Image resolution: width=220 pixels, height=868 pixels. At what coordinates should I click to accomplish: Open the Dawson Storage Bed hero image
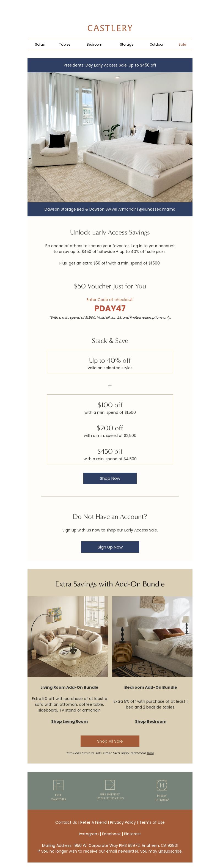pyautogui.click(x=110, y=137)
